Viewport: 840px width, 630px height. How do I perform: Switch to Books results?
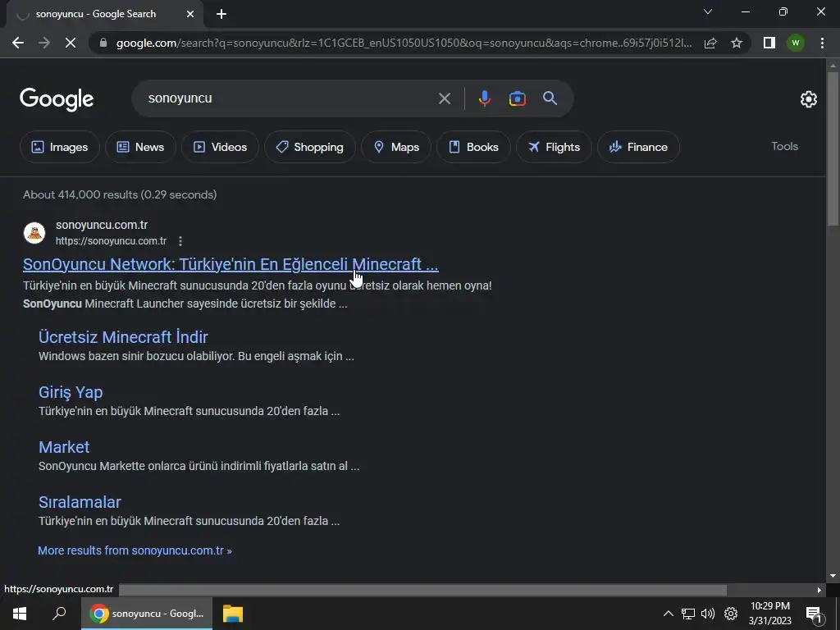(x=473, y=147)
